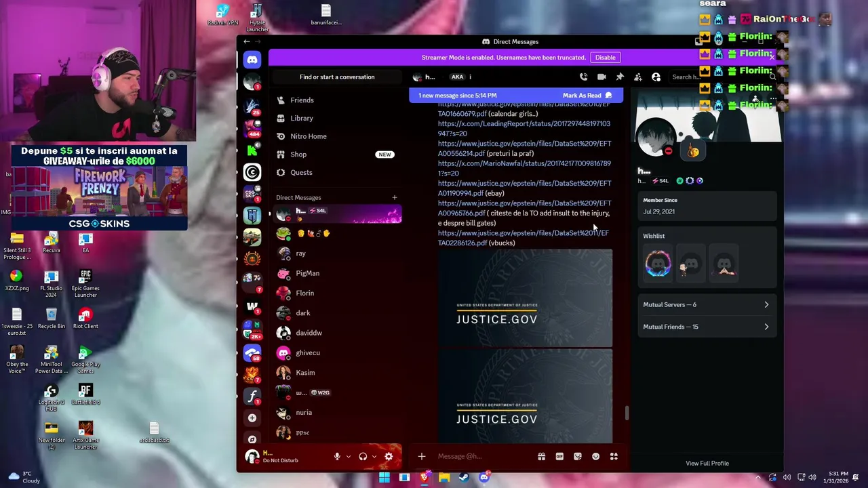Focus the message input box
The height and width of the screenshot is (488, 868).
click(485, 457)
